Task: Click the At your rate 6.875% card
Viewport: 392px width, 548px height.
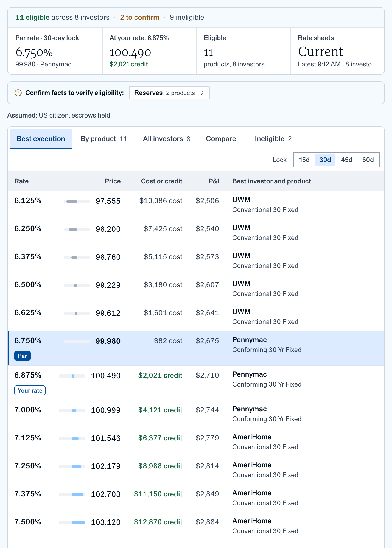Action: tap(149, 51)
